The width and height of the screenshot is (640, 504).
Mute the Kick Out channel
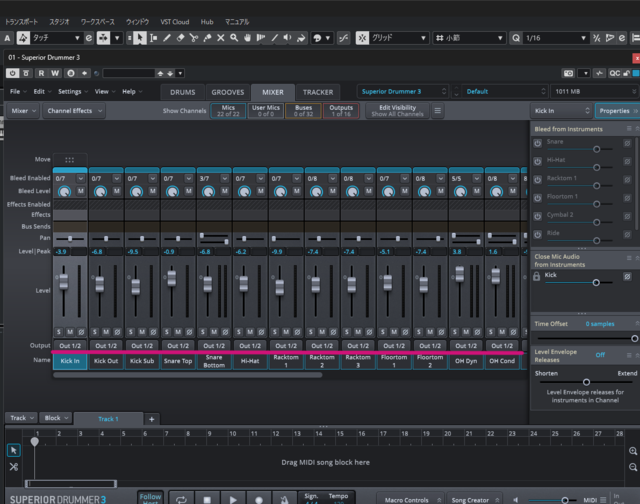coord(106,331)
